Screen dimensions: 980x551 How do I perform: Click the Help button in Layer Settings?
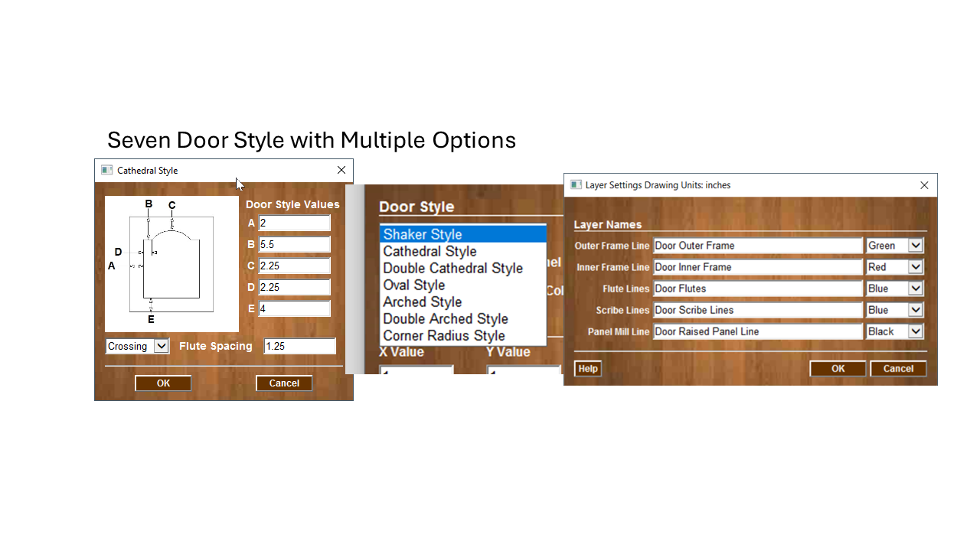pyautogui.click(x=587, y=368)
